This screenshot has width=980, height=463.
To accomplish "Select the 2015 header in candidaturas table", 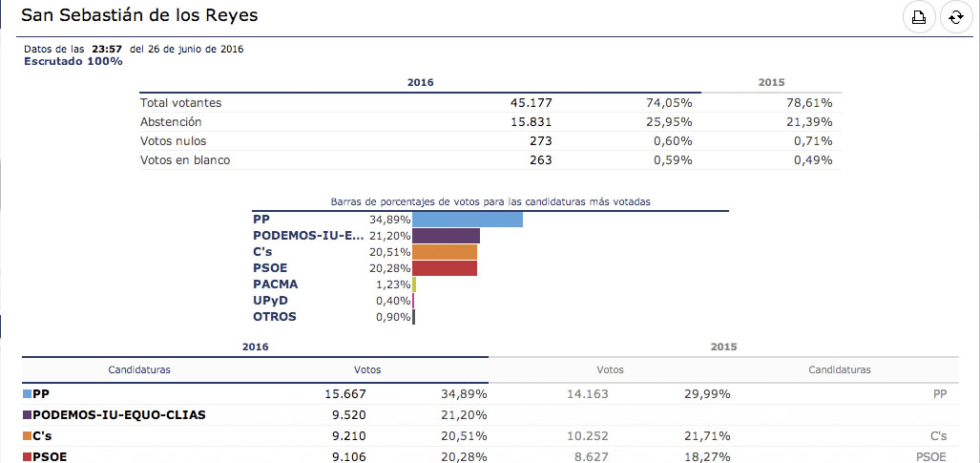I will pos(723,347).
